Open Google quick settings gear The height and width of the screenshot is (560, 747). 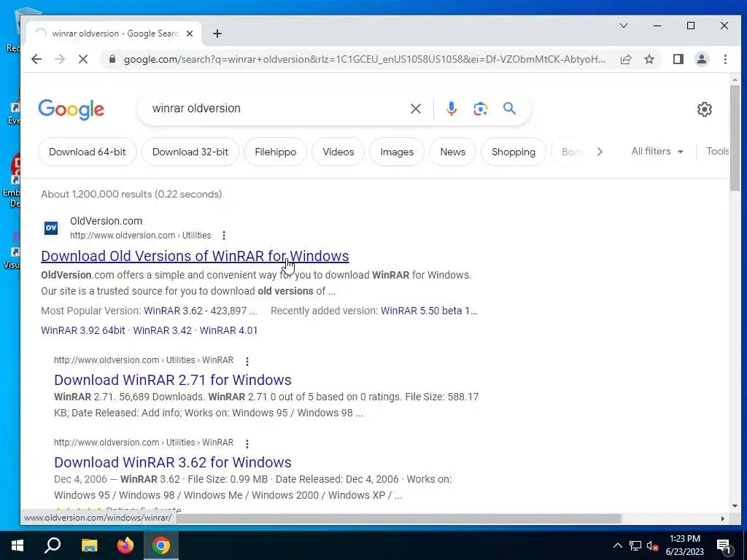click(x=704, y=109)
